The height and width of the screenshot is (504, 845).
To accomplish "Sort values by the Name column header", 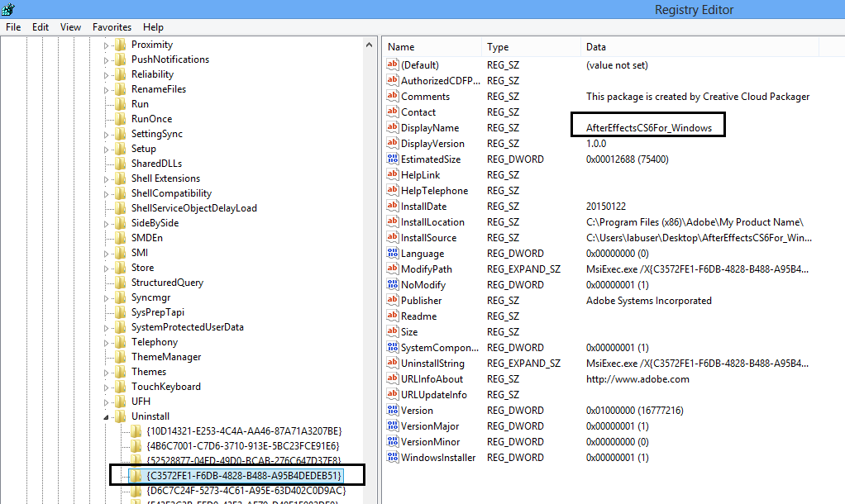I will click(430, 46).
